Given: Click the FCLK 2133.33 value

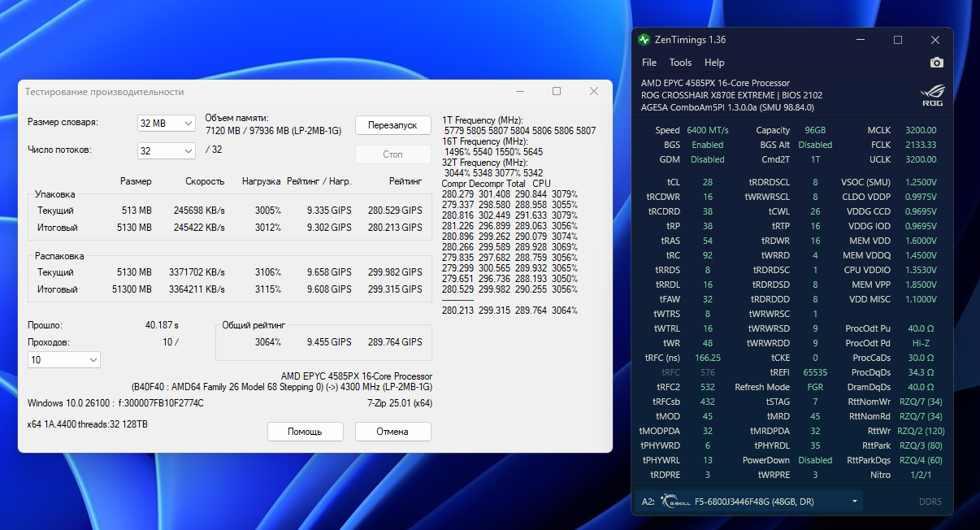Looking at the screenshot, I should (921, 145).
